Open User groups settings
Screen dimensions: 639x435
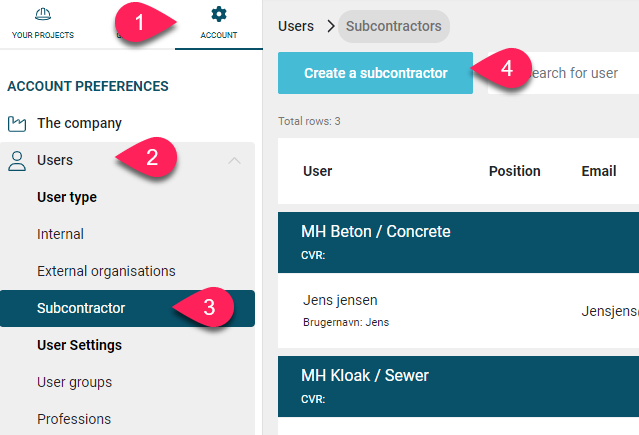click(75, 382)
